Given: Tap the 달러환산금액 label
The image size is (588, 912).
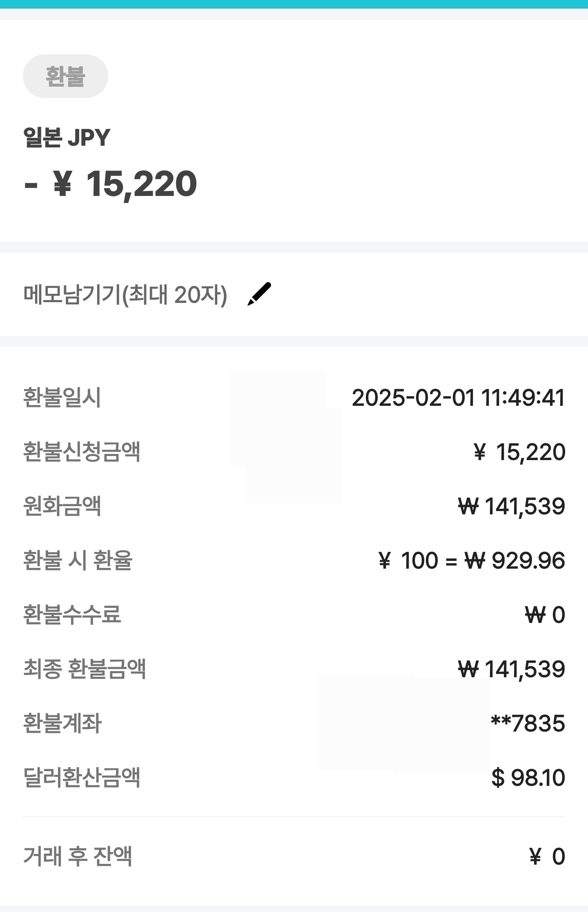Looking at the screenshot, I should point(82,778).
